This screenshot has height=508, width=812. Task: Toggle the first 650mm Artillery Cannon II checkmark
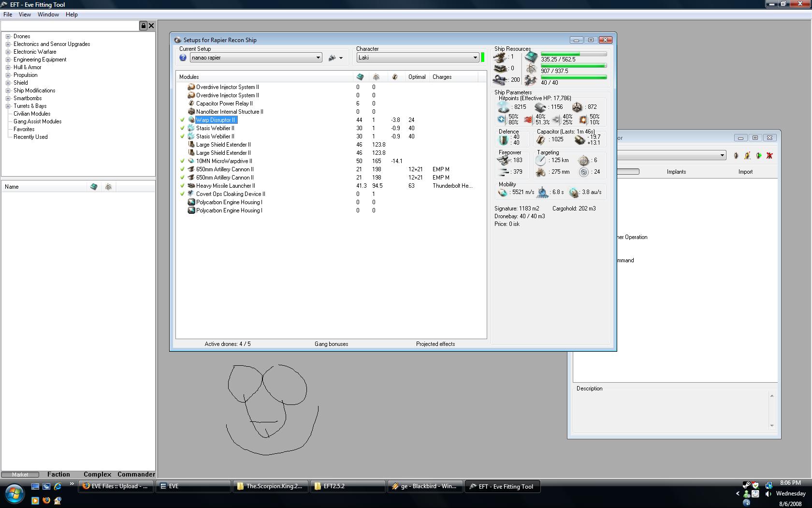[182, 169]
